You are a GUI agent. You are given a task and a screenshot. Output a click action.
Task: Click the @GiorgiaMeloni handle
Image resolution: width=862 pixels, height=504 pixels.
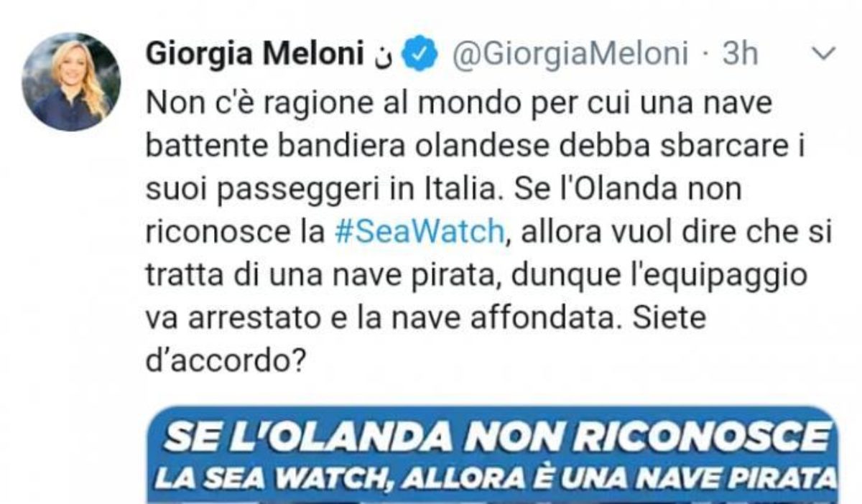tap(568, 55)
